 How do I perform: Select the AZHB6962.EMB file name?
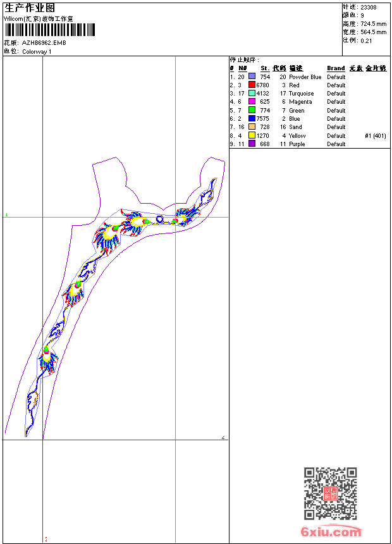tap(44, 43)
